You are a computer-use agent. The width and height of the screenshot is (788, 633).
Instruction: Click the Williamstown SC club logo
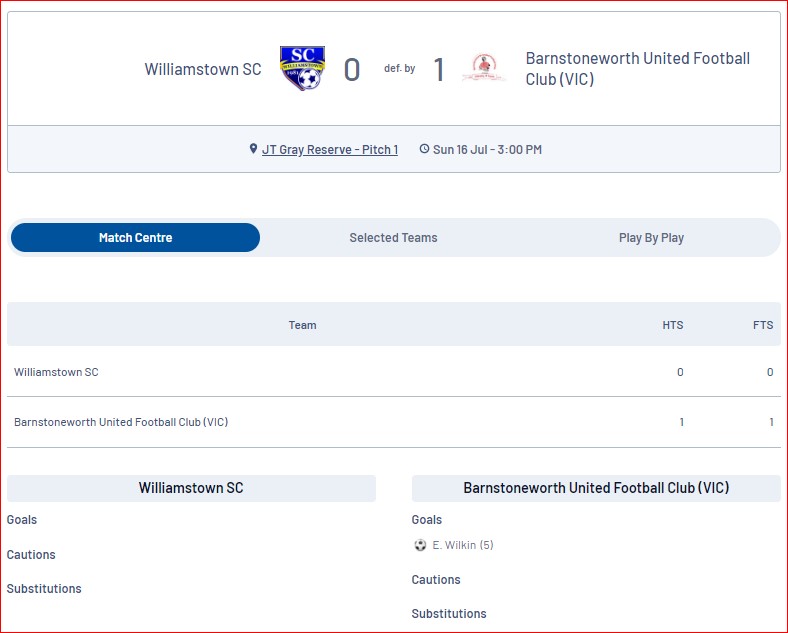point(302,69)
